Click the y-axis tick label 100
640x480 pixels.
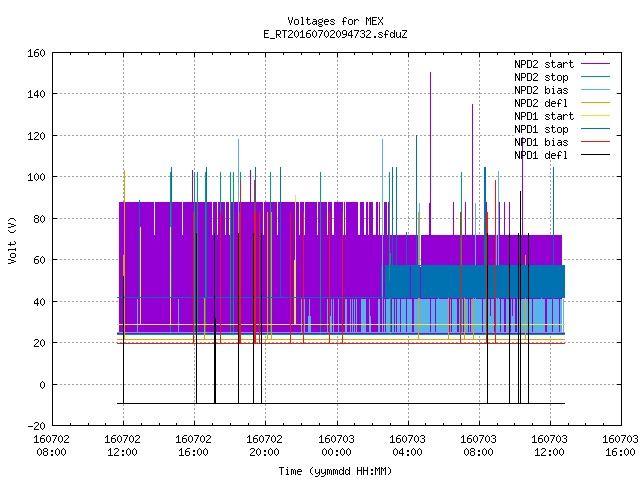pos(36,178)
